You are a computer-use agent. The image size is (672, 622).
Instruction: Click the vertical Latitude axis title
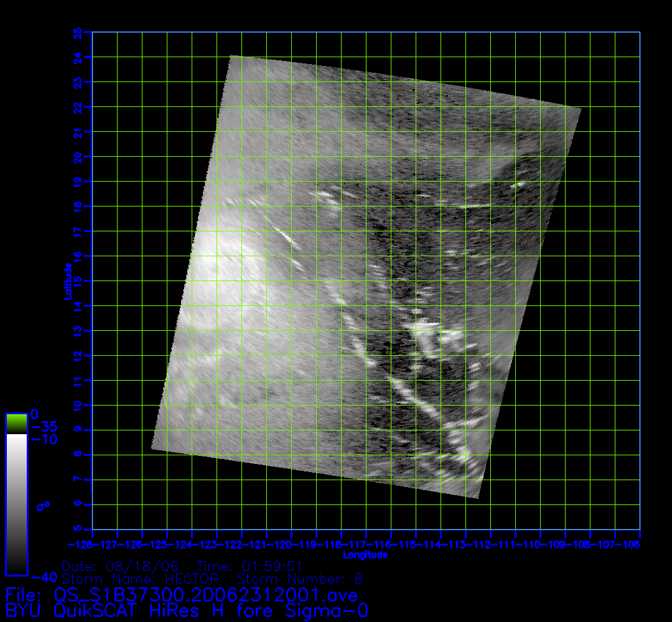(67, 281)
